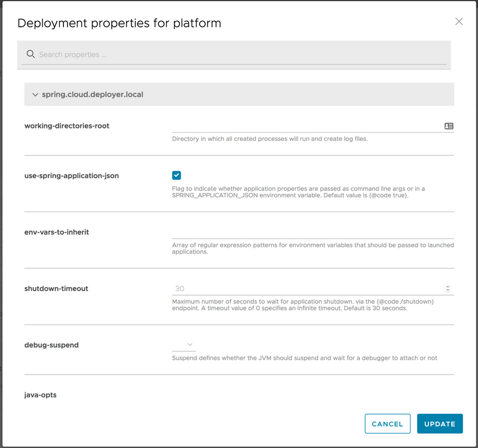
Task: Click the down stepper arrow on shutdown-timeout
Action: click(x=447, y=290)
